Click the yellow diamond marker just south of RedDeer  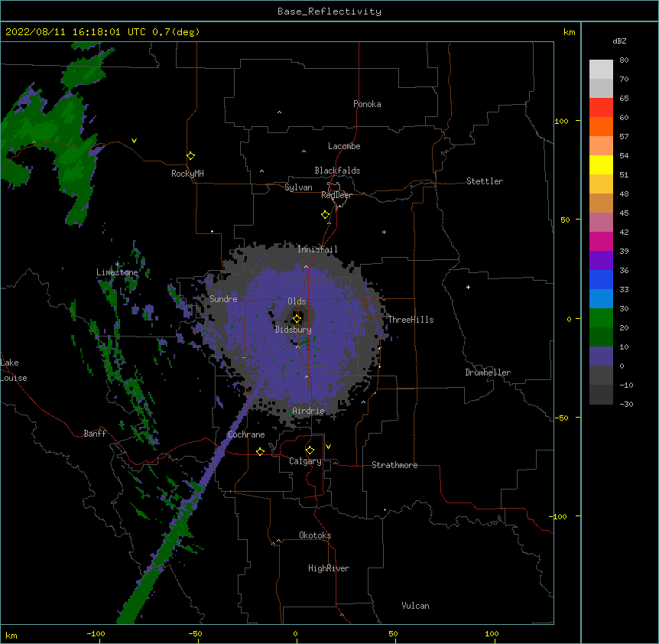(x=325, y=215)
